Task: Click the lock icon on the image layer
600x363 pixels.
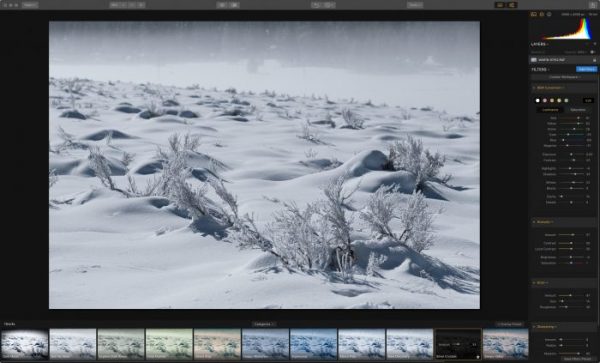Action: [x=594, y=60]
